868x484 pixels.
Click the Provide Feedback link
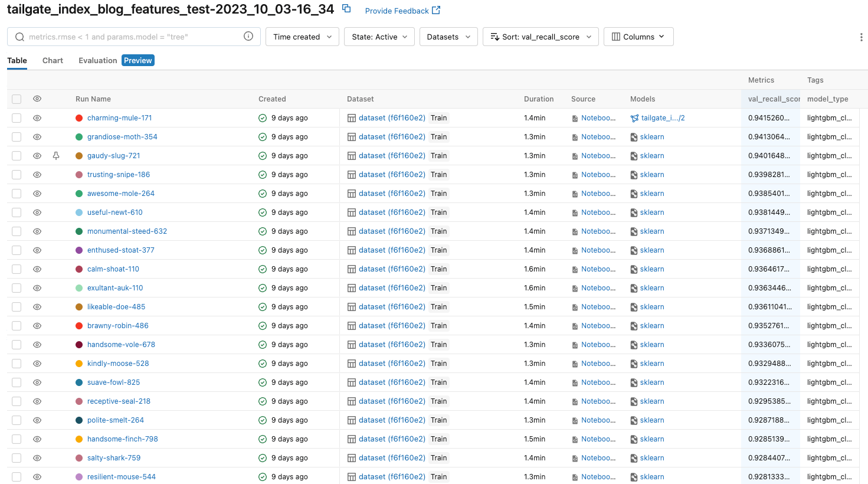tap(402, 11)
